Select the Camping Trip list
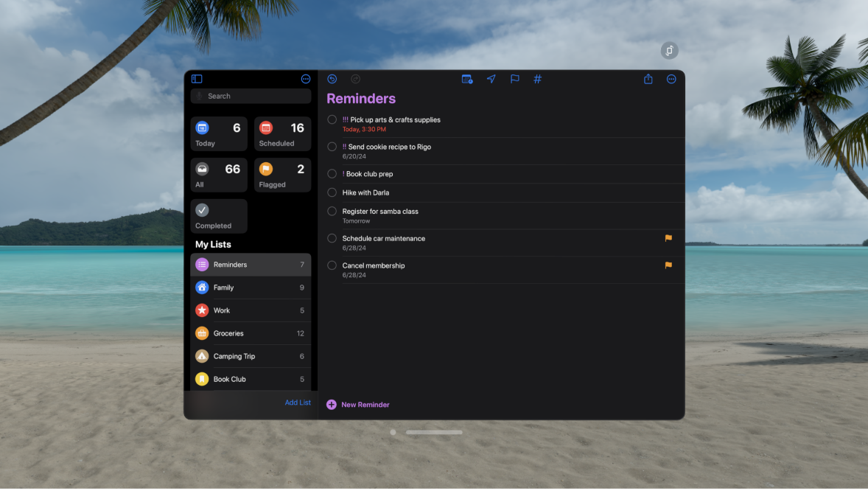 point(251,356)
